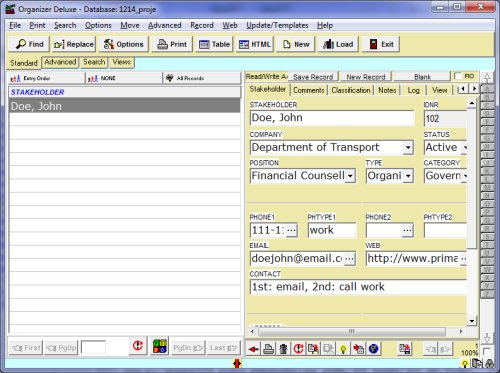Click the copy record icon after refresh
500x373 pixels.
click(x=313, y=349)
